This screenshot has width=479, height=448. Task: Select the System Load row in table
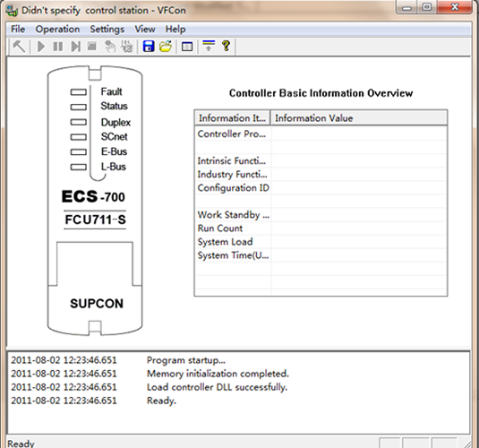click(321, 242)
